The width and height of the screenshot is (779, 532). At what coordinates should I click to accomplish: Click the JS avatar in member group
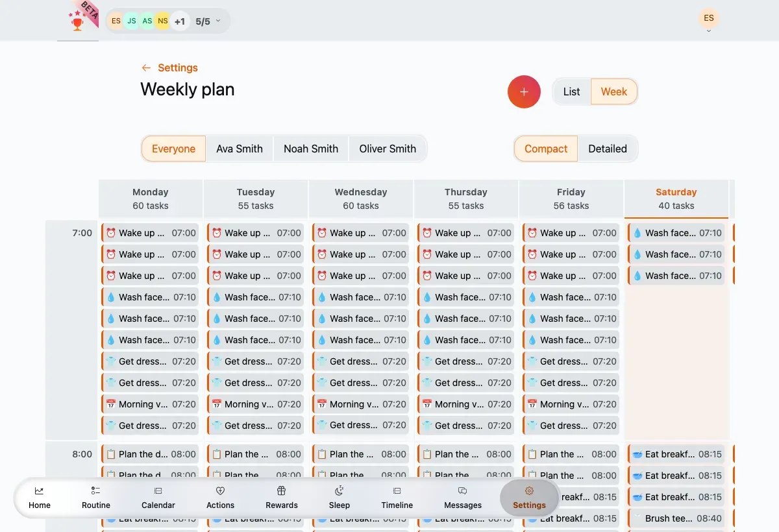click(132, 21)
